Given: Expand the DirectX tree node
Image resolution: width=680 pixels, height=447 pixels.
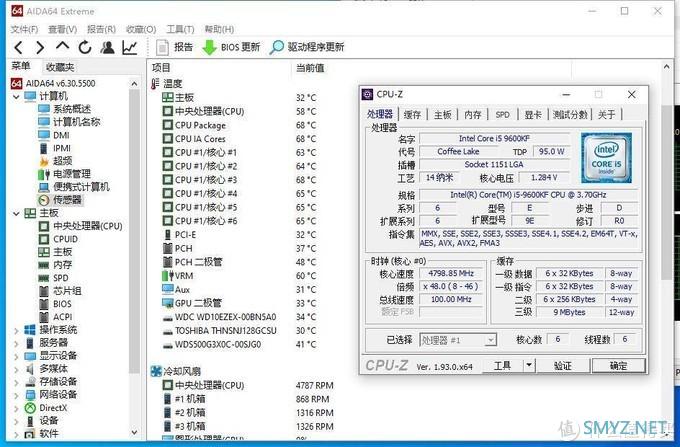Looking at the screenshot, I should pyautogui.click(x=16, y=408).
